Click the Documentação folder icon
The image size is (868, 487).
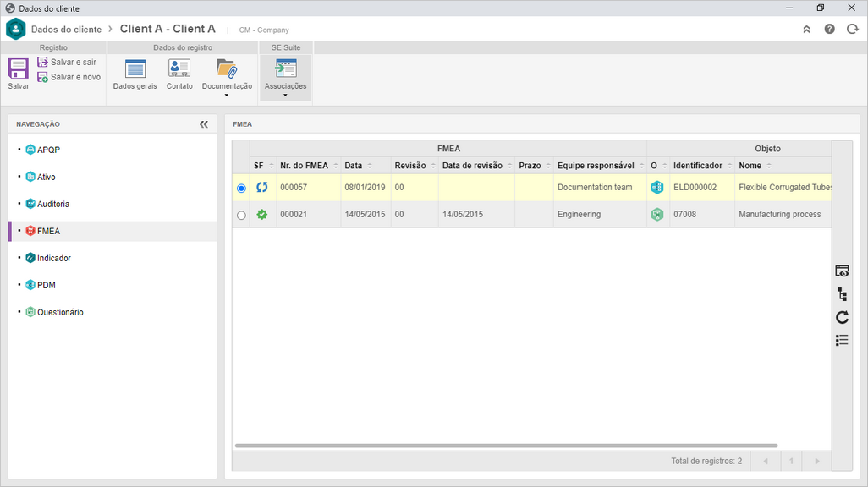(x=227, y=68)
